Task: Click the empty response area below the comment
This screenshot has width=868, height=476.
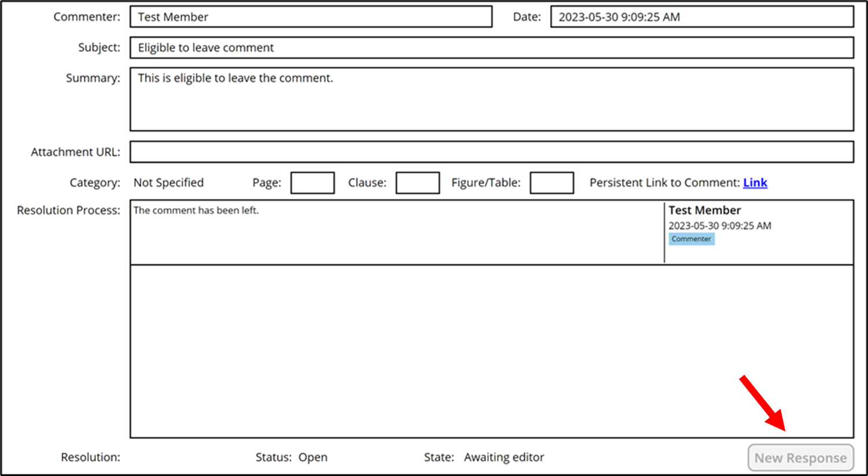Action: (491, 350)
